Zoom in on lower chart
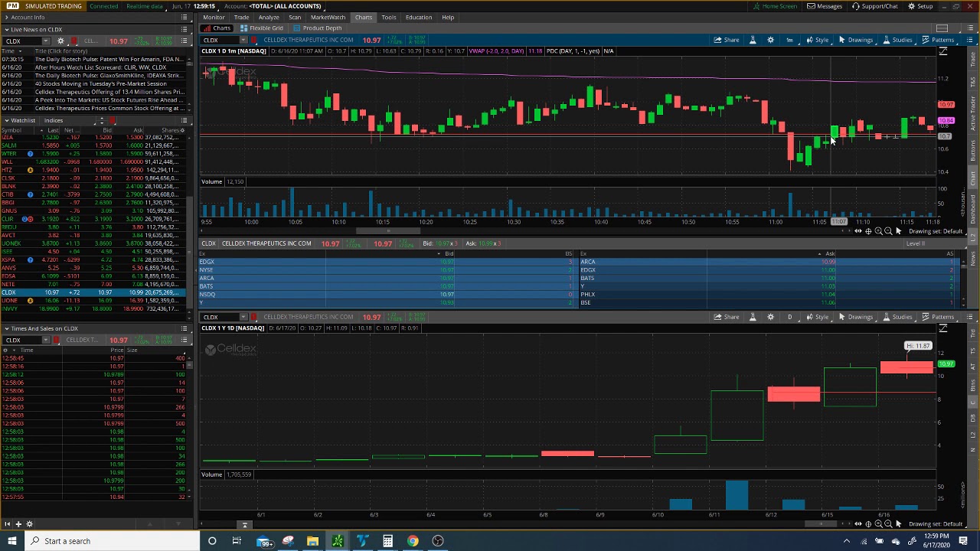The image size is (980, 551). pyautogui.click(x=878, y=524)
